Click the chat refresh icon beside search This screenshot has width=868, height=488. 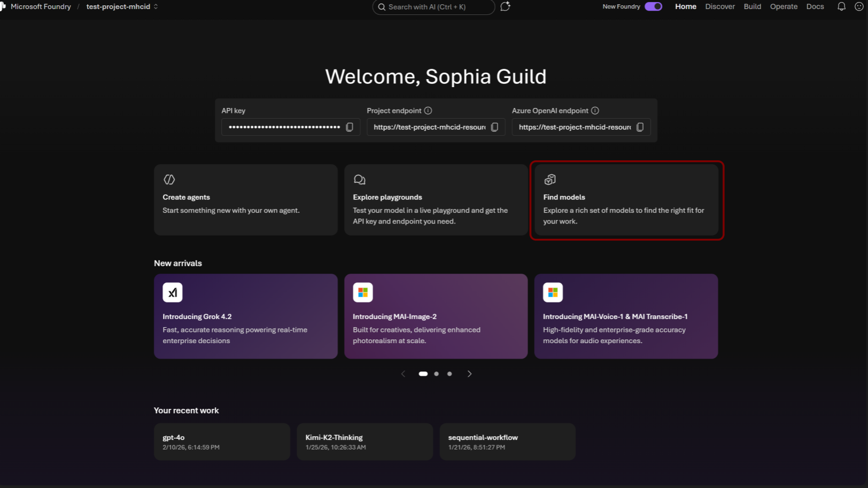point(505,6)
